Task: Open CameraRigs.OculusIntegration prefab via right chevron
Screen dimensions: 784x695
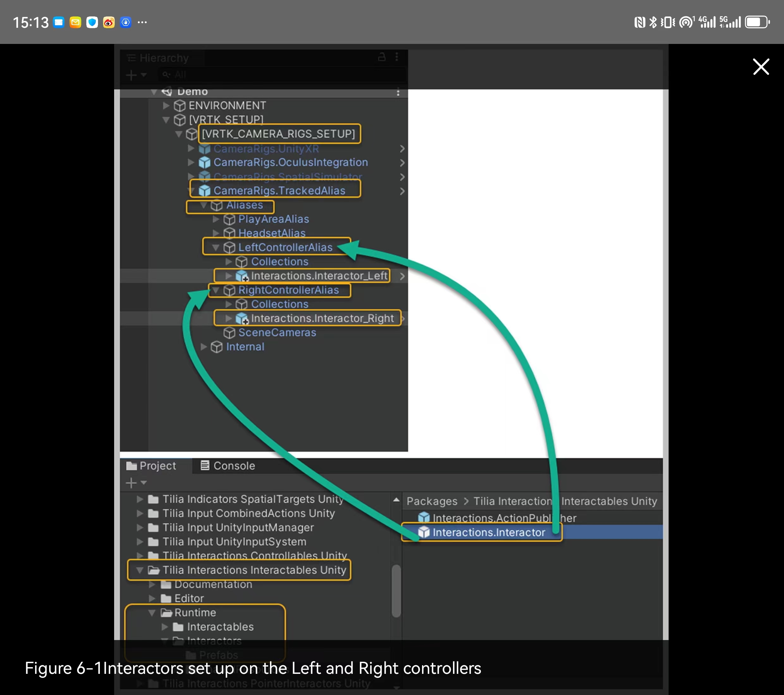Action: point(402,163)
